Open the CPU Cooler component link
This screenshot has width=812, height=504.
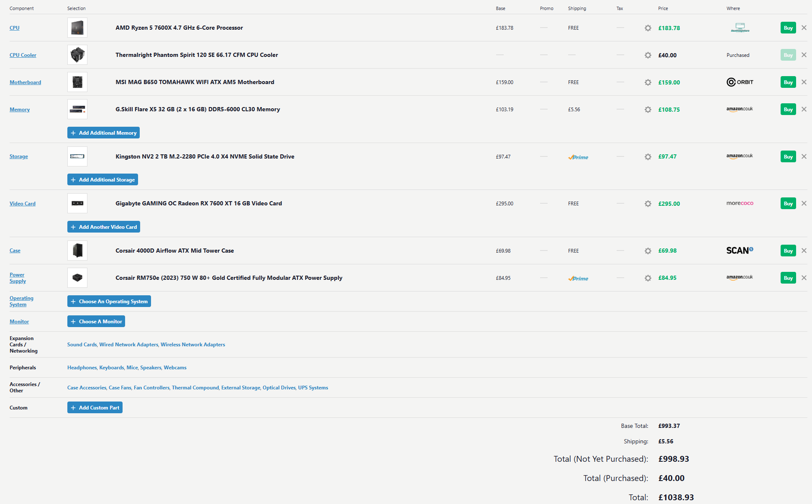point(23,55)
